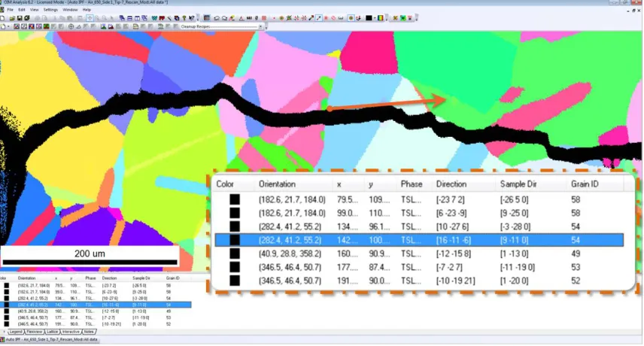Viewport: 644px width, 346px height.
Task: Click the green map icon in second toolbar
Action: (x=47, y=26)
